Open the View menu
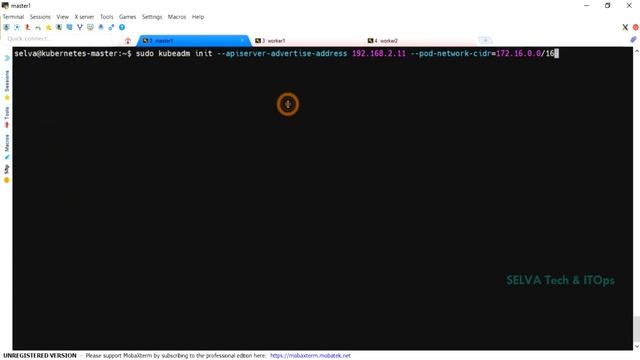Screen dimensions: 640x360 point(62,17)
